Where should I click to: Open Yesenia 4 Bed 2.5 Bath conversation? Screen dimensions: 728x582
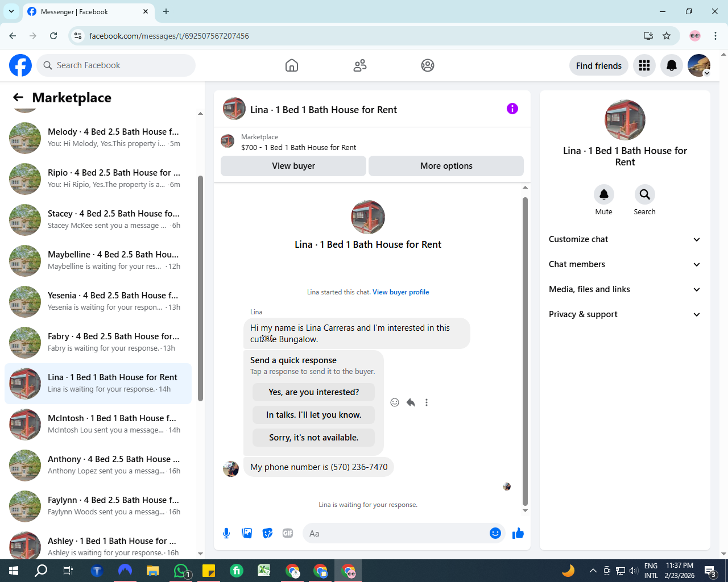coord(98,302)
